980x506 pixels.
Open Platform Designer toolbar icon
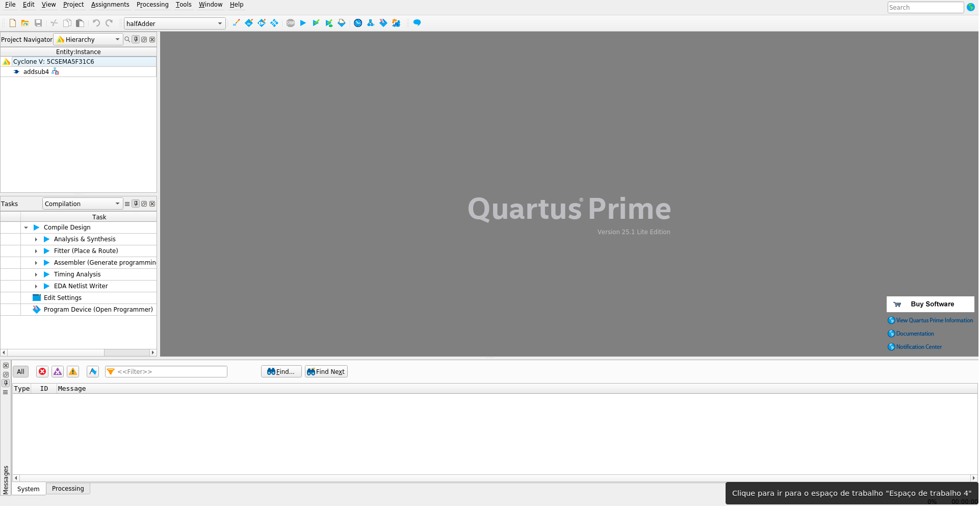(396, 23)
